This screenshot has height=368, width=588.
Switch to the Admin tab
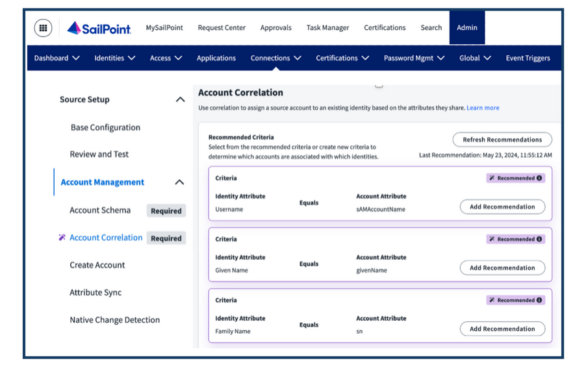point(467,28)
